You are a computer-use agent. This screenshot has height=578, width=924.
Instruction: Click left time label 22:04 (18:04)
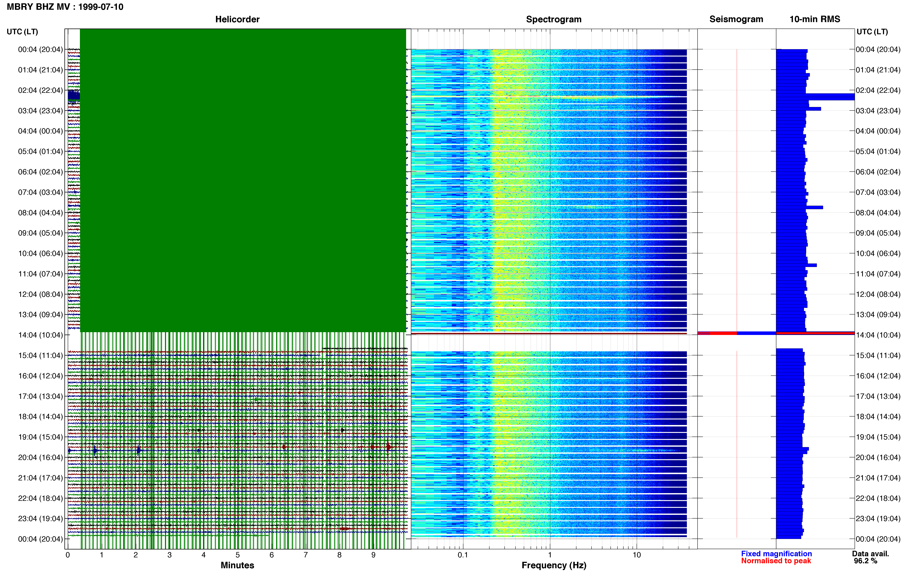pyautogui.click(x=41, y=498)
